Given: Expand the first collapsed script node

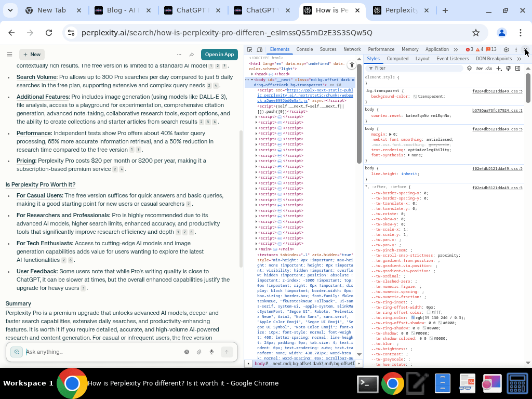Looking at the screenshot, I should (x=257, y=117).
